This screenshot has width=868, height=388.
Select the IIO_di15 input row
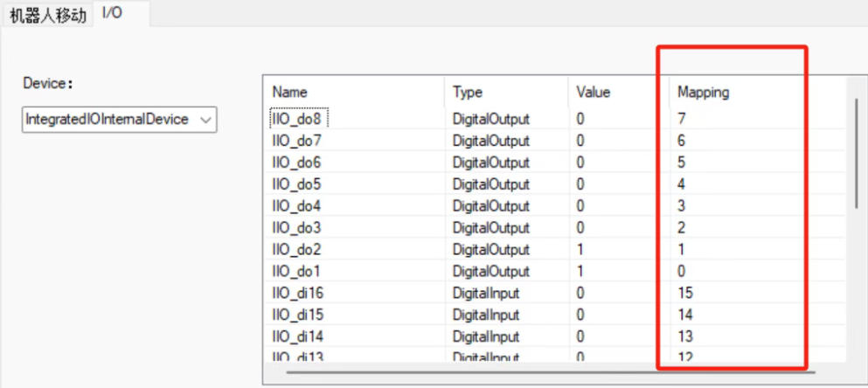pos(299,315)
